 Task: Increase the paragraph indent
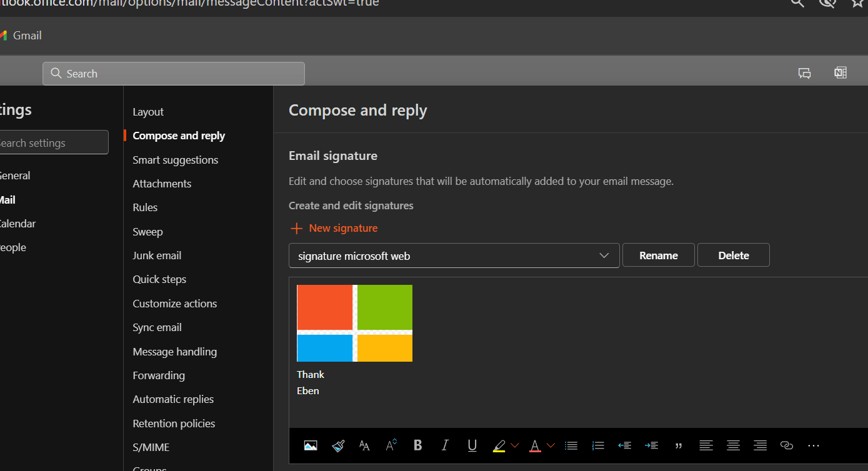[651, 445]
